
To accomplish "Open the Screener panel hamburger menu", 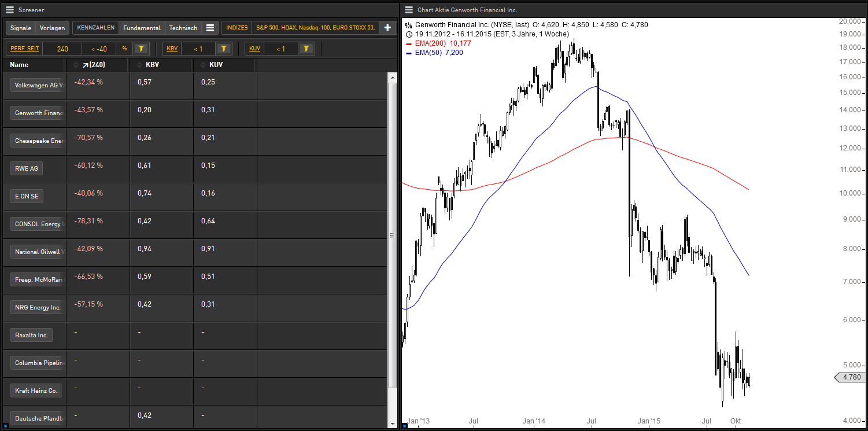I will coord(10,10).
